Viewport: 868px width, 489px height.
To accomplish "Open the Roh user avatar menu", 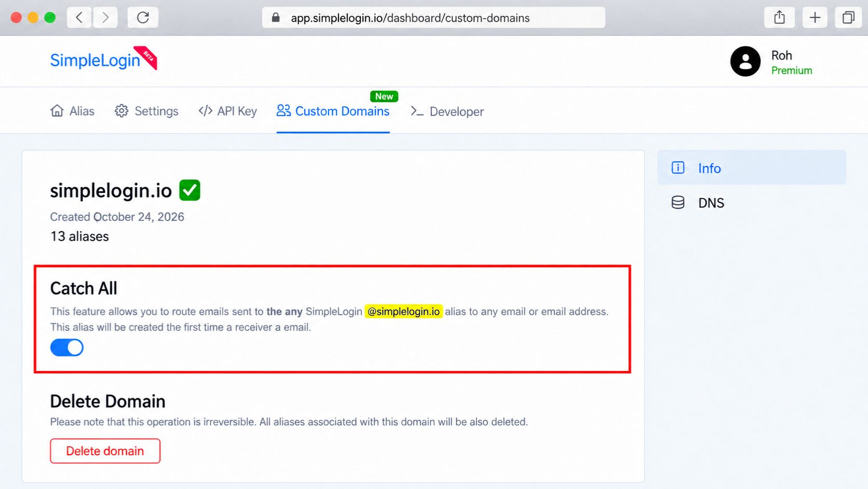I will point(745,61).
